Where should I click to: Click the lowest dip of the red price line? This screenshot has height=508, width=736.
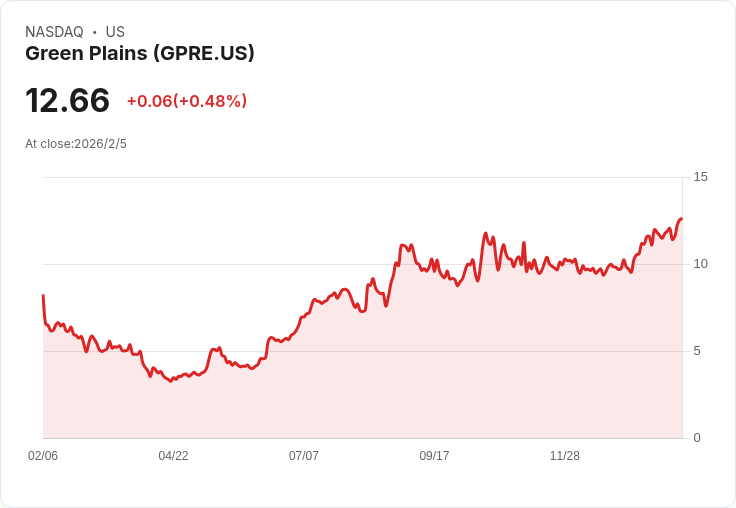point(171,381)
